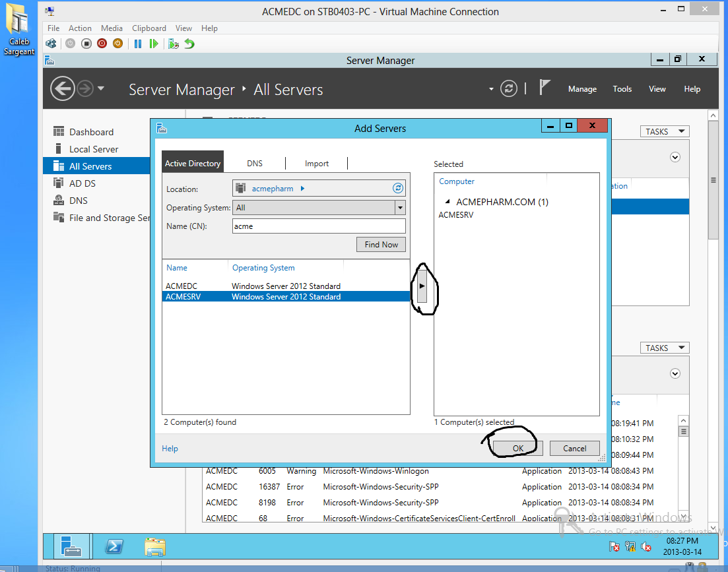Open the Clipboard menu
The height and width of the screenshot is (572, 728).
click(x=149, y=28)
